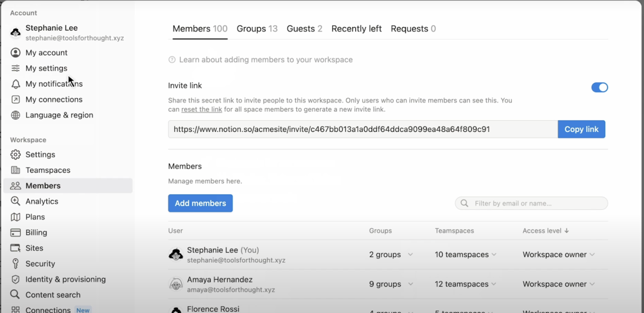Click the Language & region globe icon
Screen dimensions: 644x313
[16, 115]
